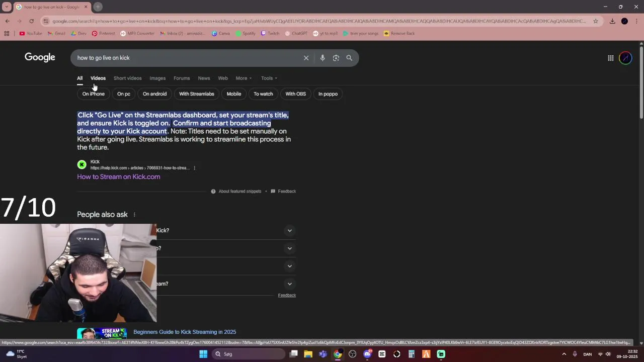The height and width of the screenshot is (362, 644).
Task: Open 'How to Stream on Kick.com' link
Action: tap(119, 177)
